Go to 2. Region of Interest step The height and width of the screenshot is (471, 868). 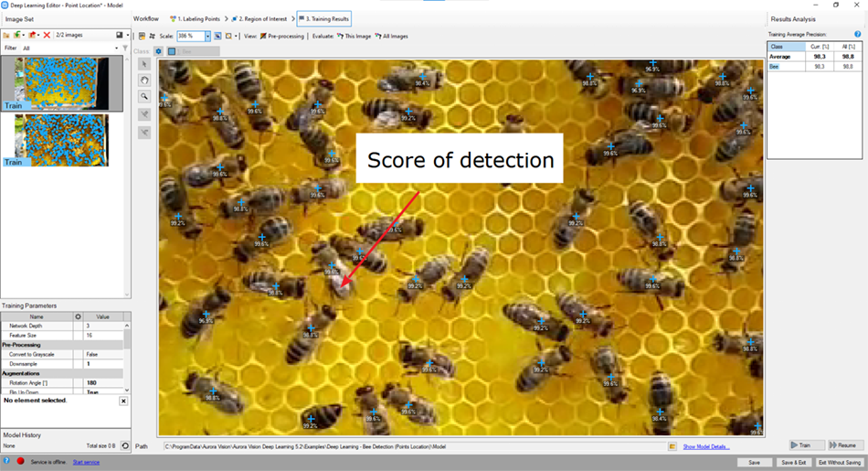[259, 19]
